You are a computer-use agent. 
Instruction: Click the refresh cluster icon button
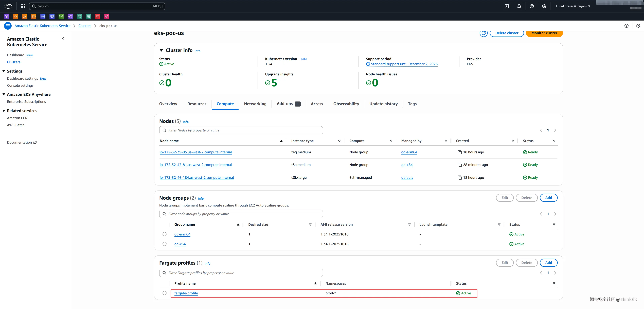(x=483, y=33)
